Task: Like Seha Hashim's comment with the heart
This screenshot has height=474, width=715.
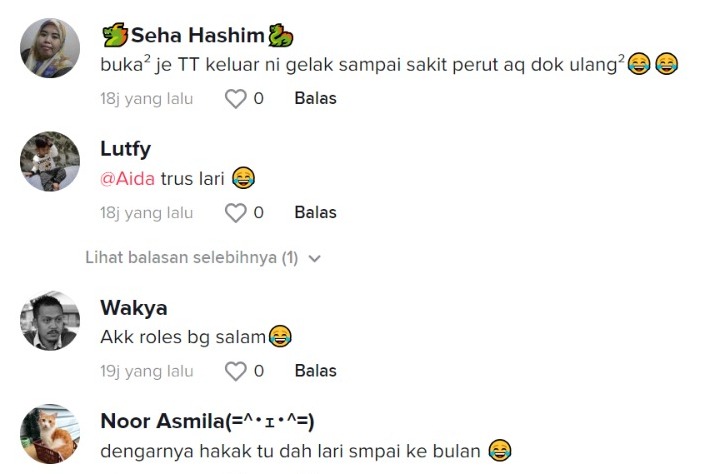Action: [x=235, y=99]
